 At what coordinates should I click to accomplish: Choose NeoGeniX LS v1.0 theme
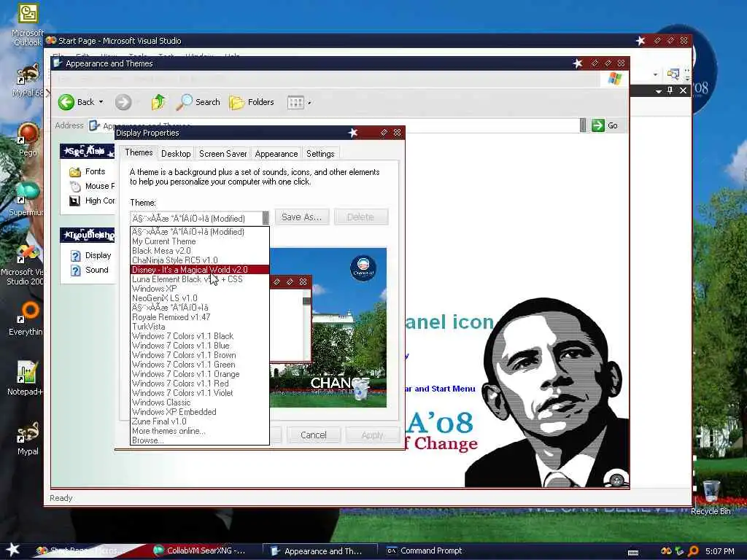pos(200,298)
